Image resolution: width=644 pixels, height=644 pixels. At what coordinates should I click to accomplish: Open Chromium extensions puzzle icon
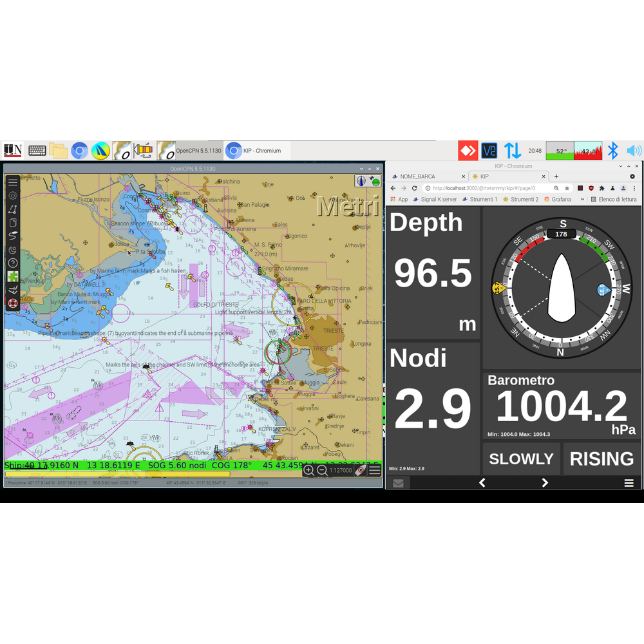[x=601, y=188]
